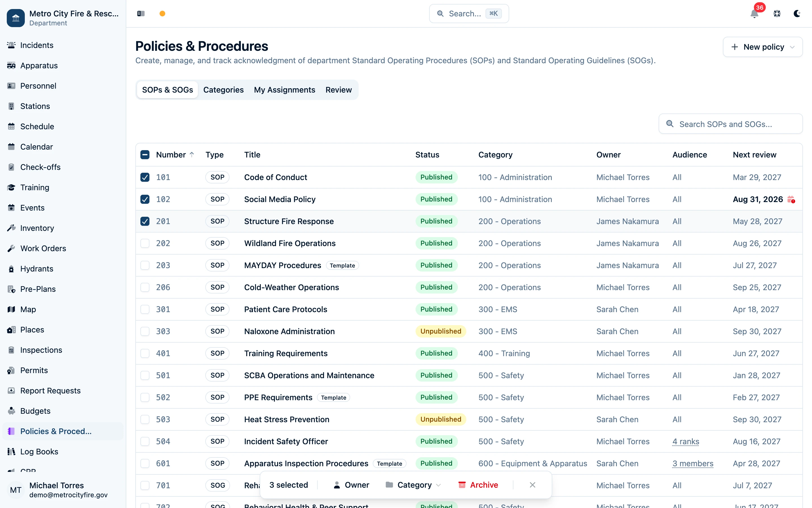Switch to dark mode moon icon
This screenshot has height=508, width=812.
pyautogui.click(x=797, y=14)
